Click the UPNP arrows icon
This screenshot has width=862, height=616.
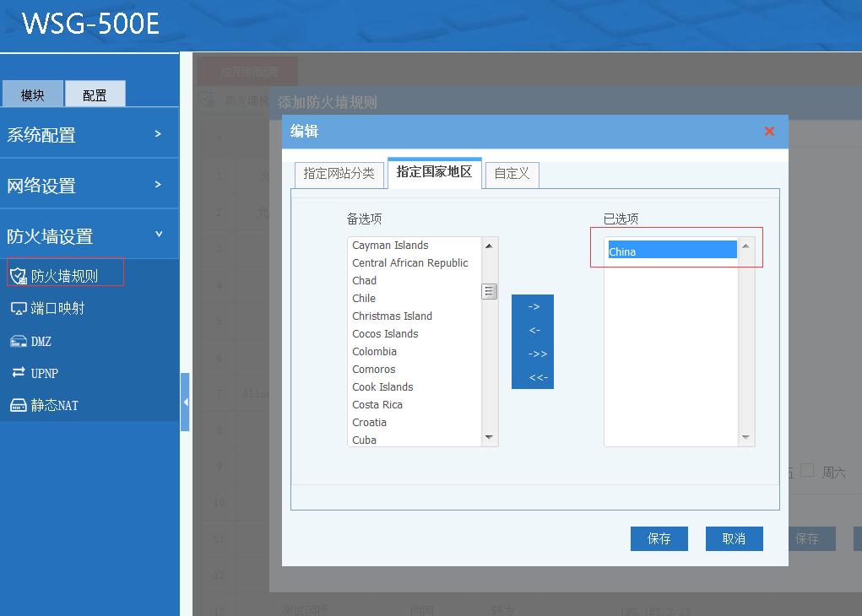[x=19, y=372]
